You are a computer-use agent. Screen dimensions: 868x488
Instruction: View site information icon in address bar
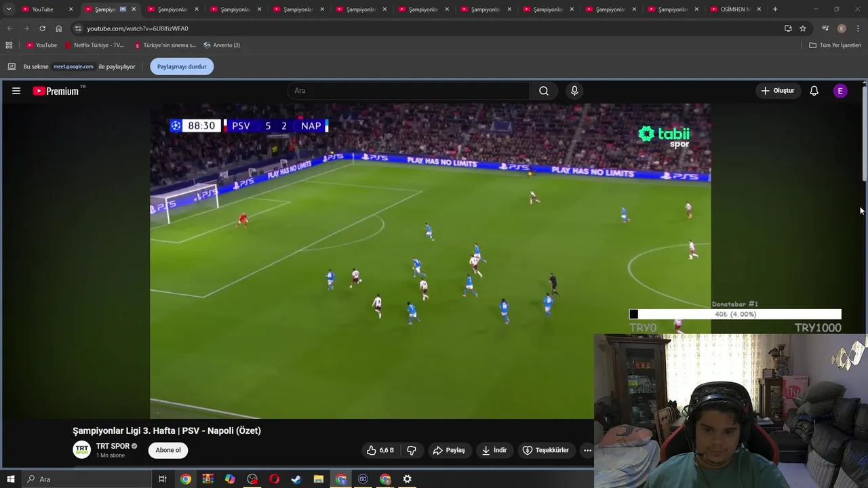point(78,28)
